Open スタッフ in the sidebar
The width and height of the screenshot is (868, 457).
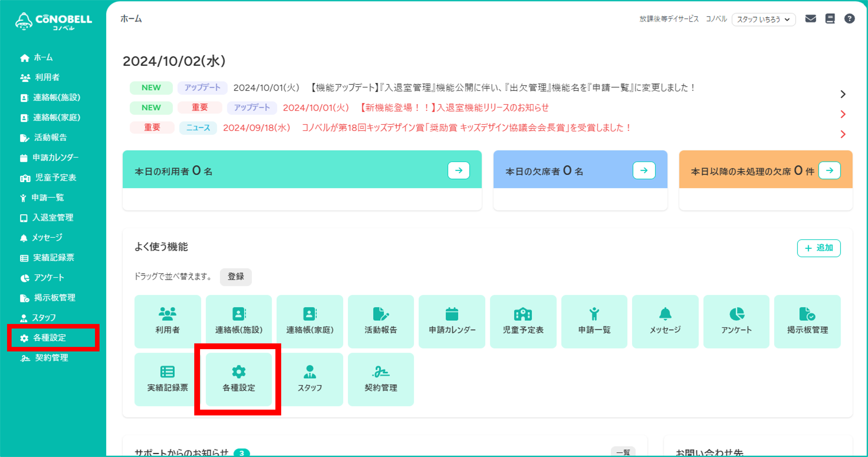tap(38, 318)
